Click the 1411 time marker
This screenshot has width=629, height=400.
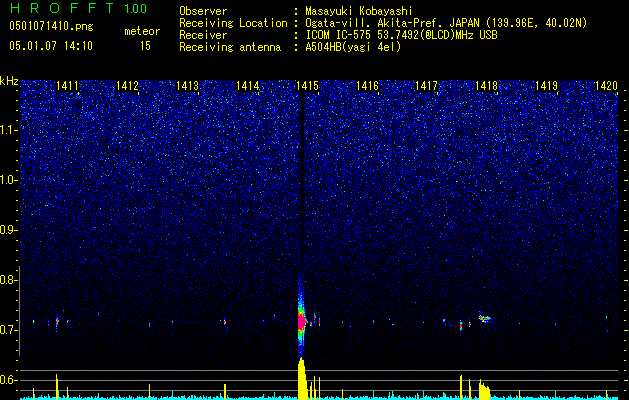67,86
